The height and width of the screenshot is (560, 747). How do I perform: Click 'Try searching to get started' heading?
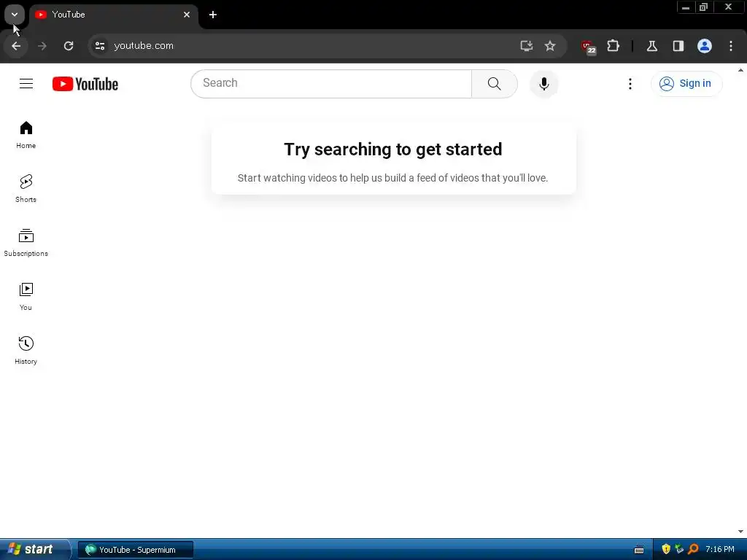pyautogui.click(x=393, y=149)
